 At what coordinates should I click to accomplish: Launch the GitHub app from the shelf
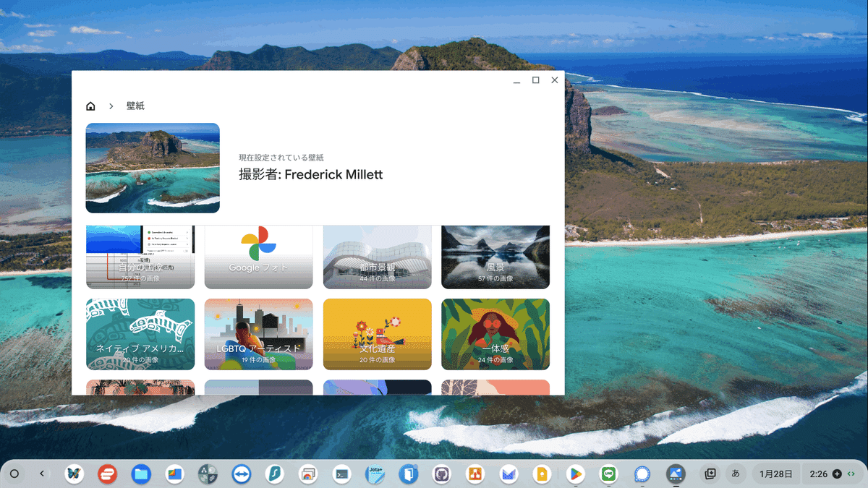[x=442, y=474]
